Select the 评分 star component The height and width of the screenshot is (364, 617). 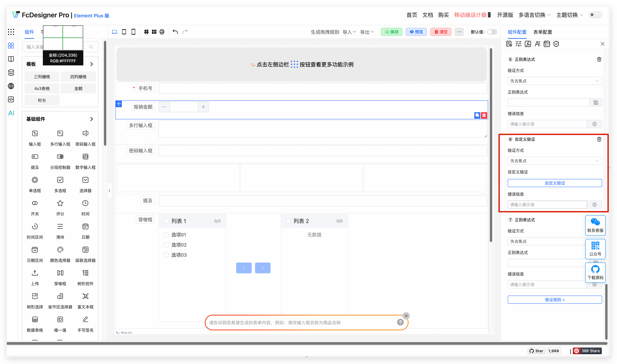click(60, 208)
